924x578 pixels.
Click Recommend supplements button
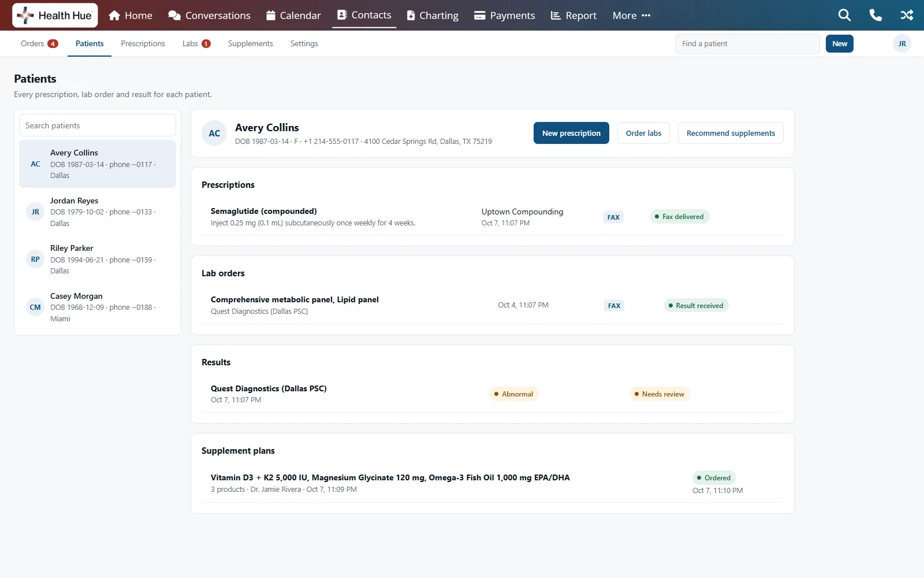[731, 133]
